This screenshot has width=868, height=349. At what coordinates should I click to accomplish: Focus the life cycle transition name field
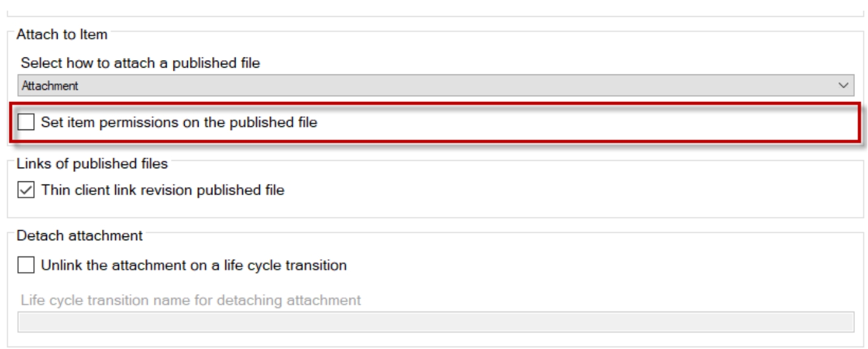point(436,321)
